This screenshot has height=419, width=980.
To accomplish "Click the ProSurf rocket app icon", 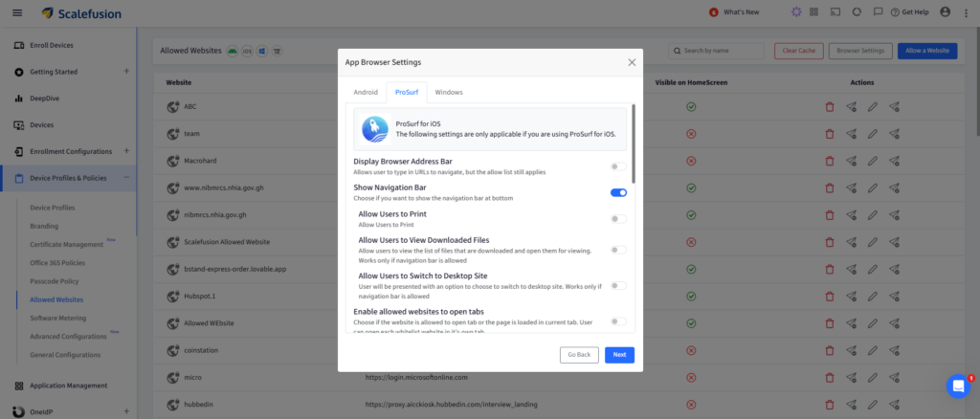I will [375, 129].
